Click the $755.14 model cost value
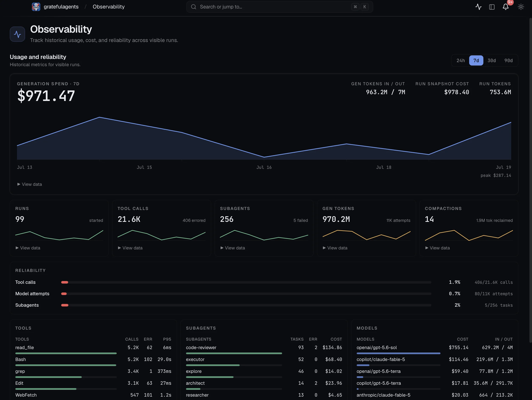This screenshot has width=532, height=400. point(458,347)
